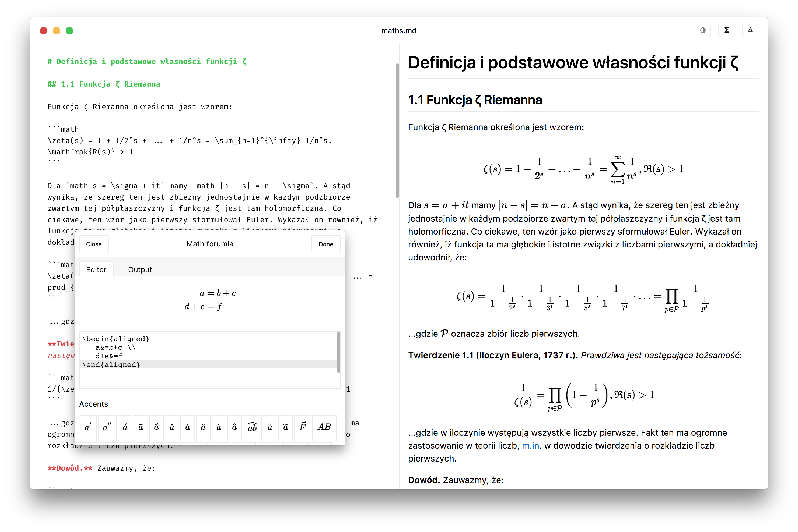Insert the single dot accent
The height and width of the screenshot is (532, 798).
(187, 427)
